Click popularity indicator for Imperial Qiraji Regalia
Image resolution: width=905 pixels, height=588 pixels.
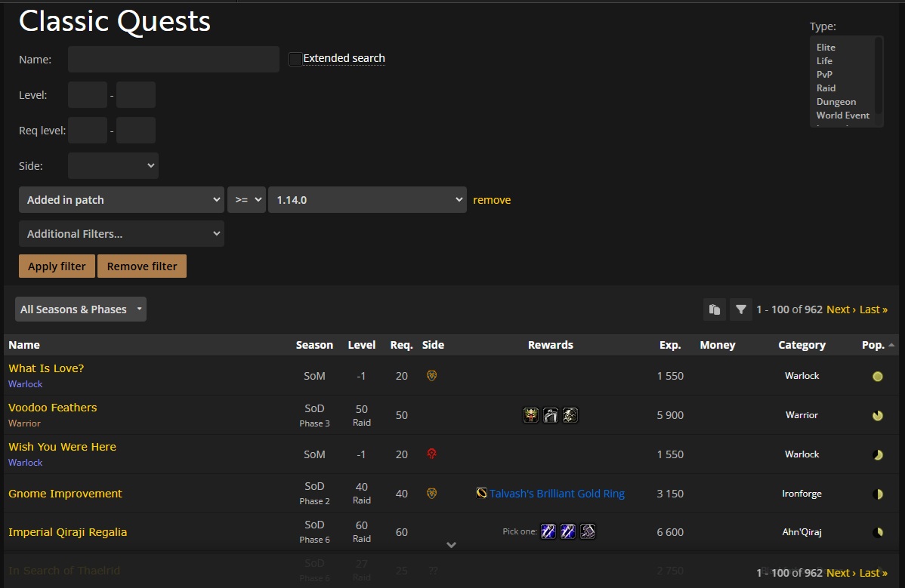(878, 533)
